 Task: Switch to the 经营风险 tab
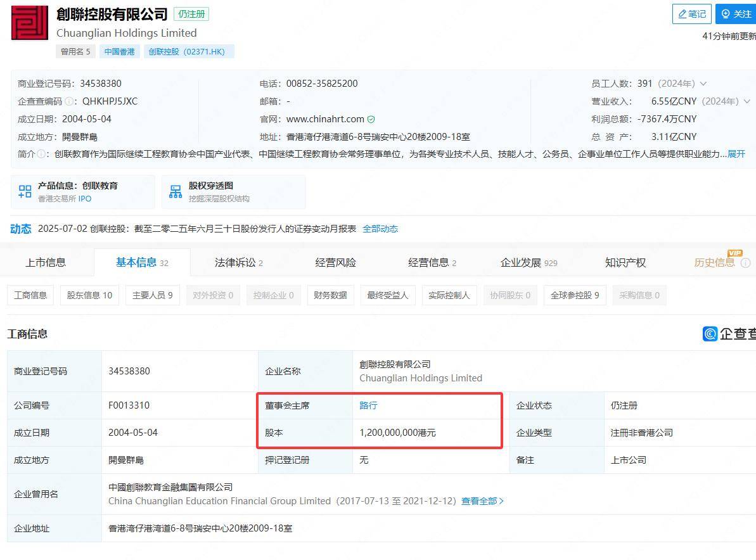[336, 263]
